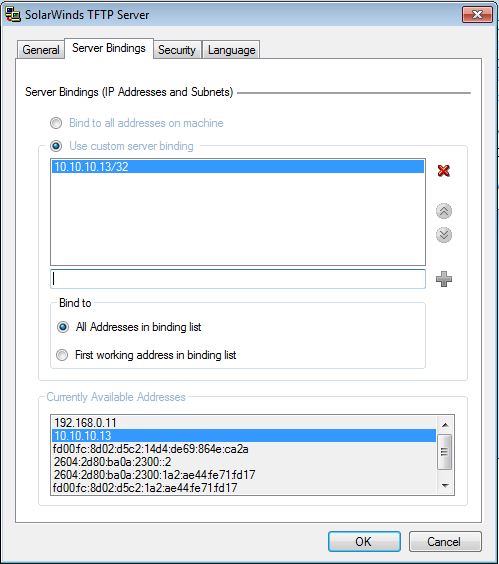Open the Language tab

[x=231, y=50]
